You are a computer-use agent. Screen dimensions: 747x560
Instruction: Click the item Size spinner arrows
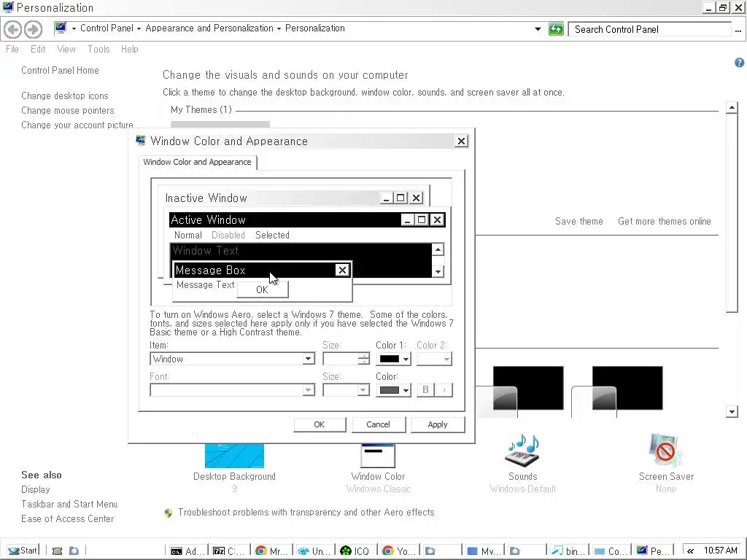coord(363,359)
